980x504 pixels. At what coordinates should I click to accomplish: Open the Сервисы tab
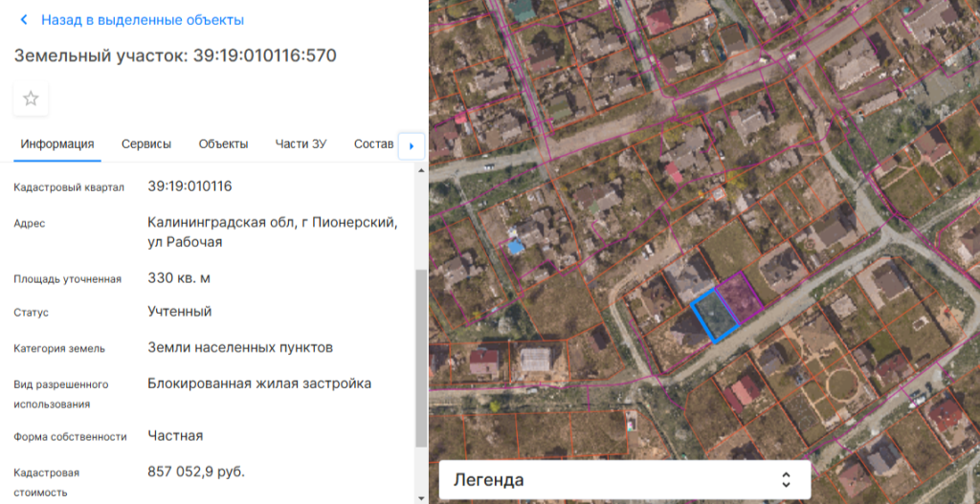pos(146,144)
